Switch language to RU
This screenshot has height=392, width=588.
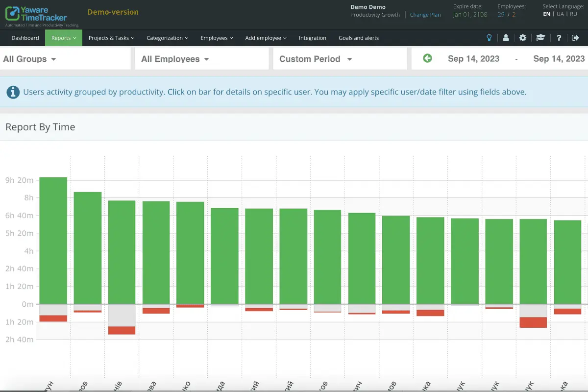pyautogui.click(x=573, y=14)
